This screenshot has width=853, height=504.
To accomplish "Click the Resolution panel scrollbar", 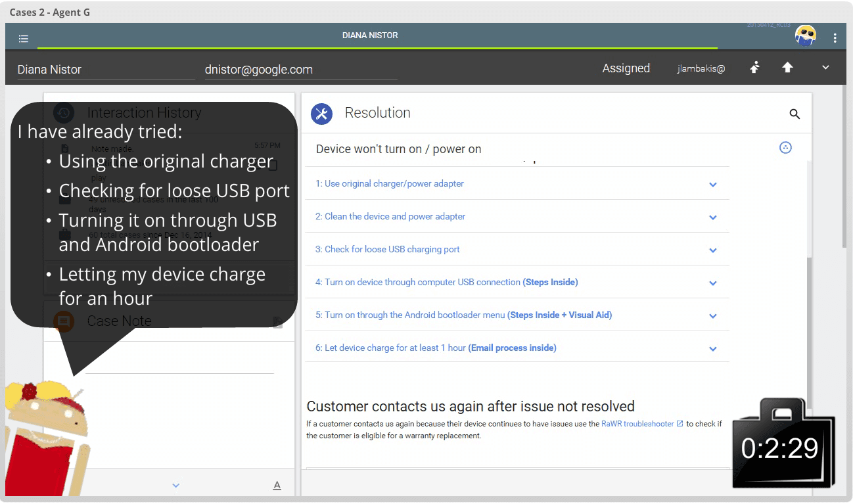I will [810, 332].
